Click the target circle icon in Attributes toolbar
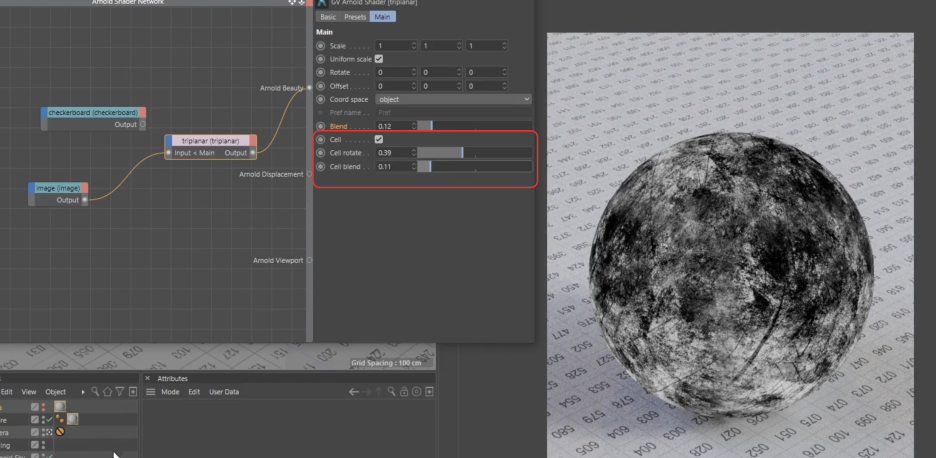 tap(417, 392)
